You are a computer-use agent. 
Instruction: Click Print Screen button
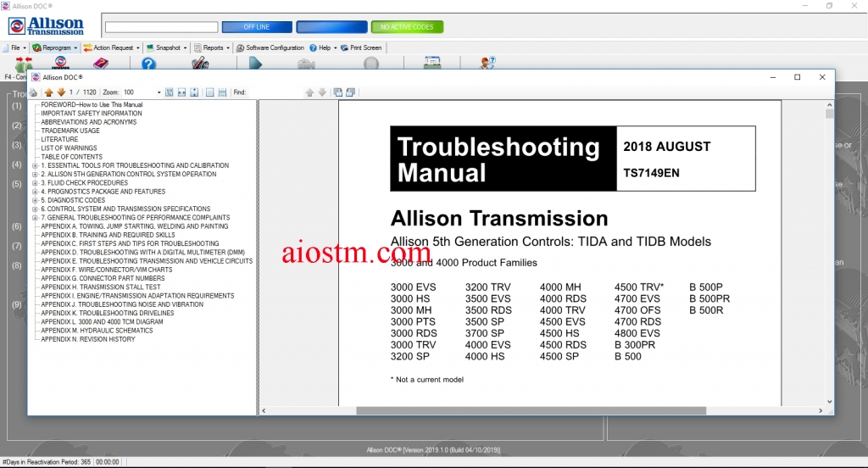(361, 47)
